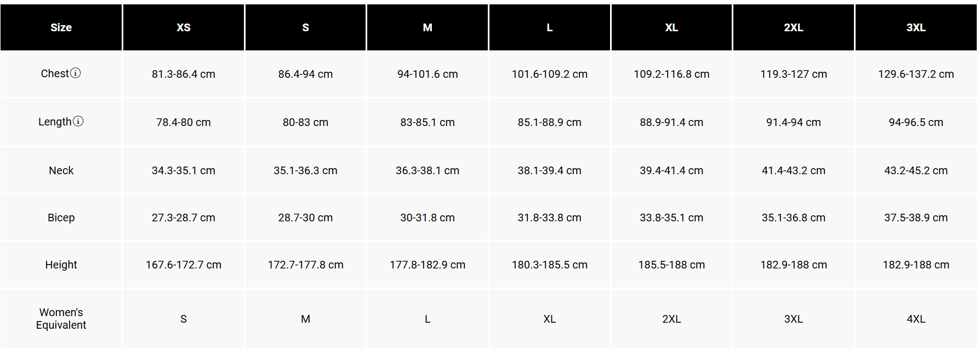Image resolution: width=980 pixels, height=349 pixels.
Task: Click the 2XL size column header
Action: pos(793,27)
